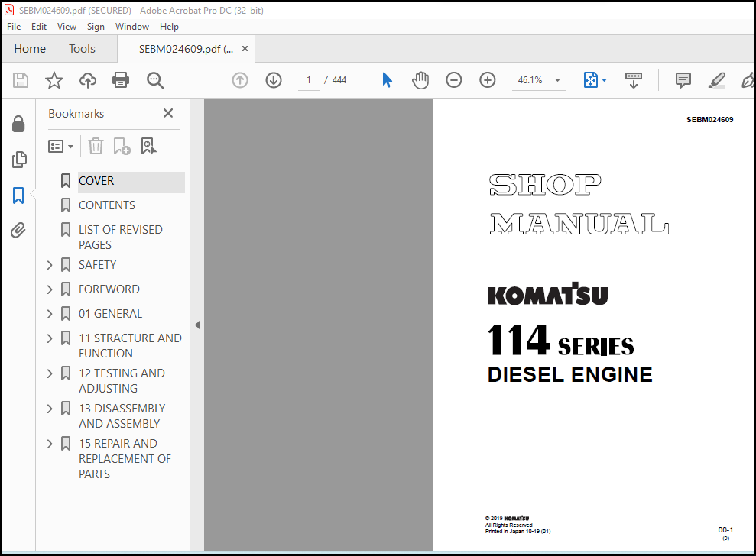Delete selected bookmark trash icon
This screenshot has height=556, width=756.
click(x=96, y=146)
